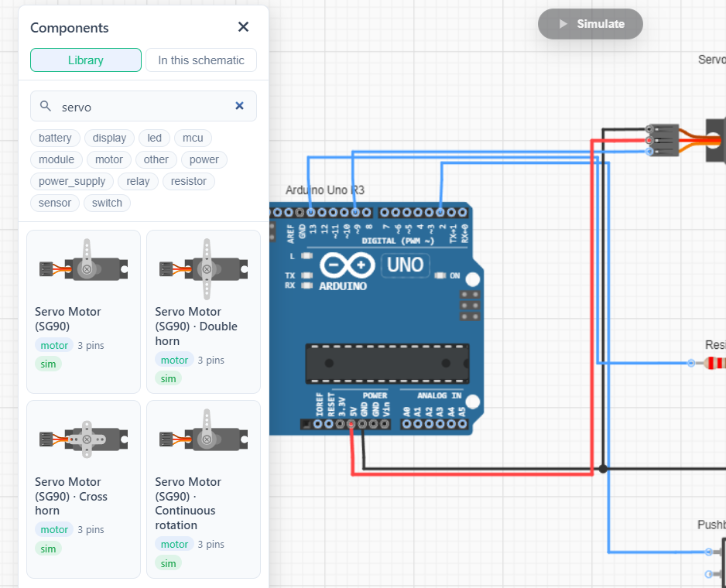
Task: Choose the resistor category chip
Action: [x=188, y=182]
